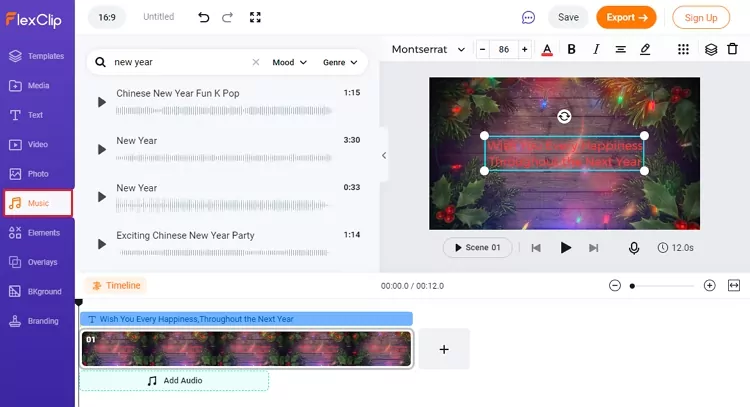Select the 'Exciting Chinese New Year Party' title
Screen dimensions: 750x407
click(186, 235)
